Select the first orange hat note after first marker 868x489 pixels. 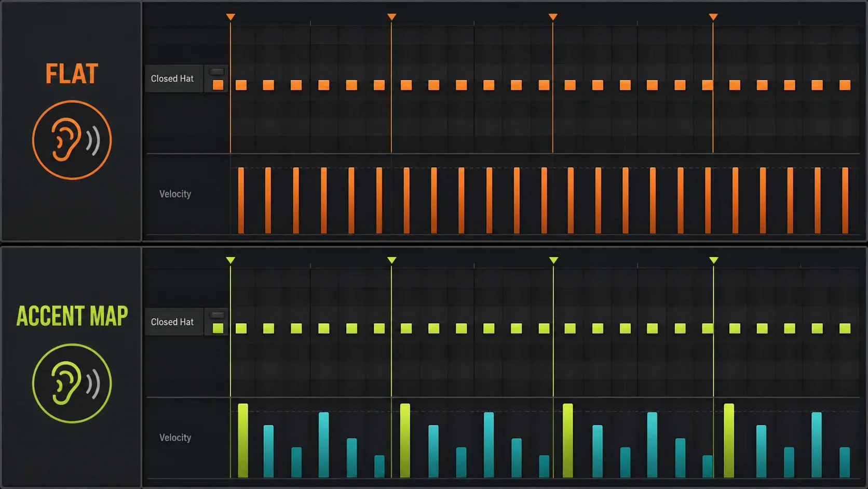[x=241, y=85]
